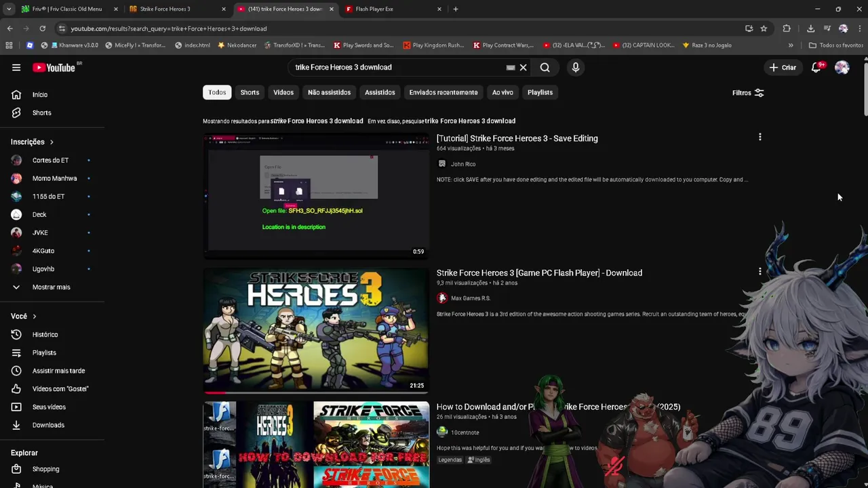Go to the YouTube home logo
The image size is (868, 488).
54,67
